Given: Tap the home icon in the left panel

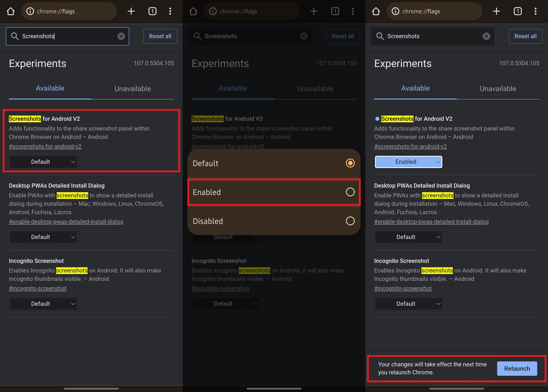Looking at the screenshot, I should coord(10,11).
